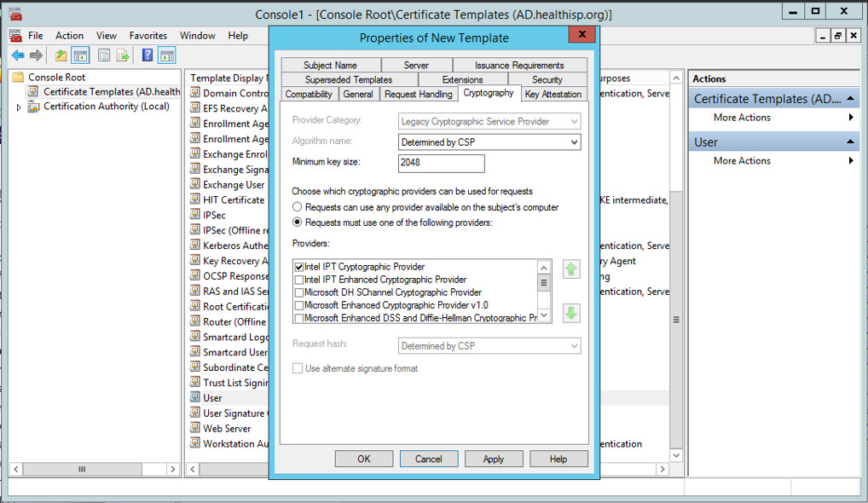
Task: Click the template icon of IPSec row
Action: click(x=195, y=215)
